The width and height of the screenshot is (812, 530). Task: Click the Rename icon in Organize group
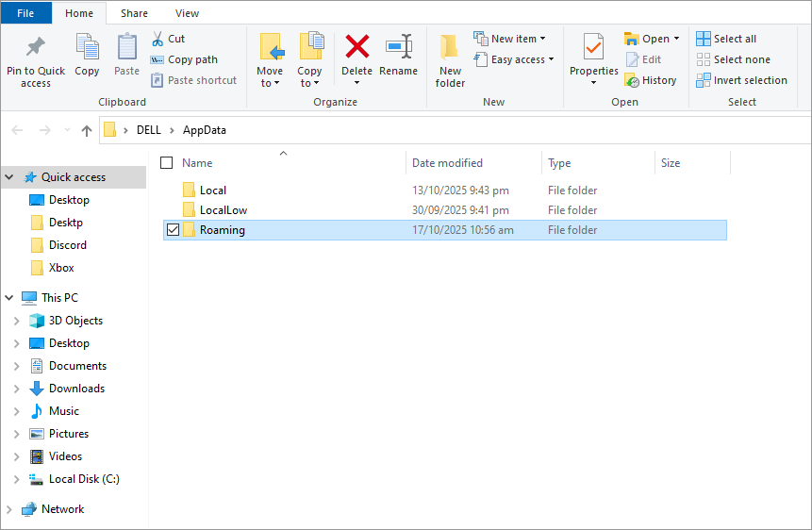click(x=398, y=46)
